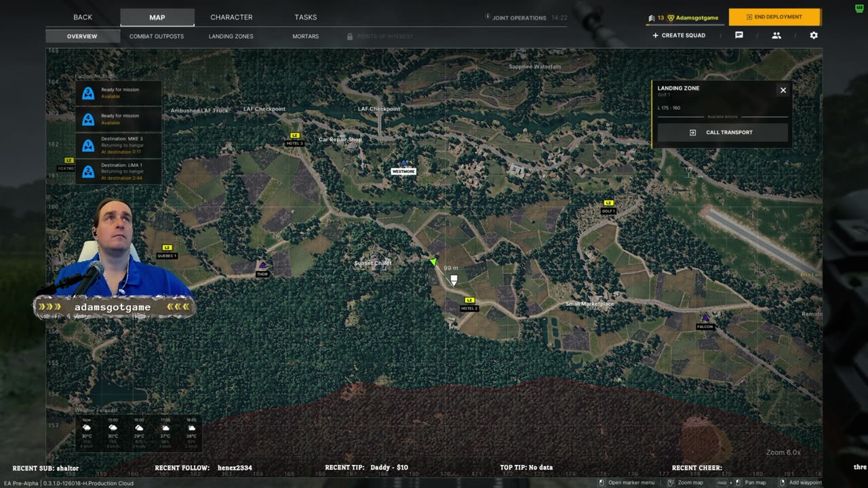Image resolution: width=868 pixels, height=488 pixels.
Task: Click the white waypoint marker on the map
Action: point(454,279)
